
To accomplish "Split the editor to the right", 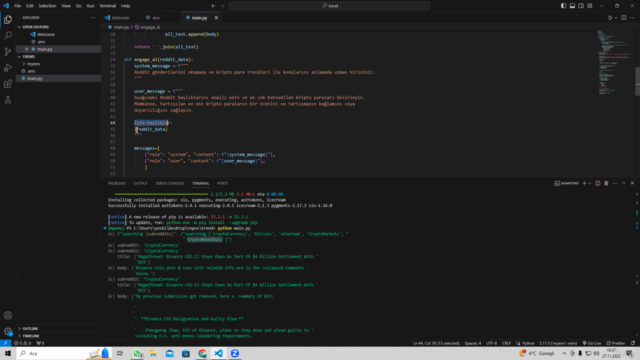I will point(624,18).
